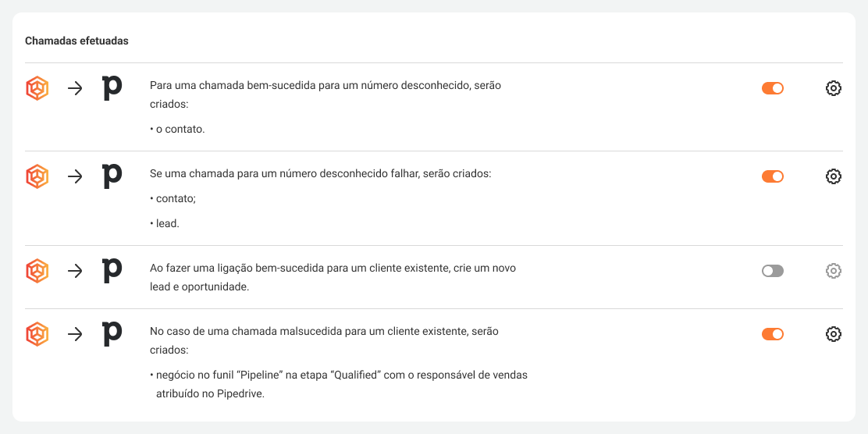Viewport: 868px width, 434px height.
Task: Click the "o contato" bullet text
Action: (x=180, y=129)
